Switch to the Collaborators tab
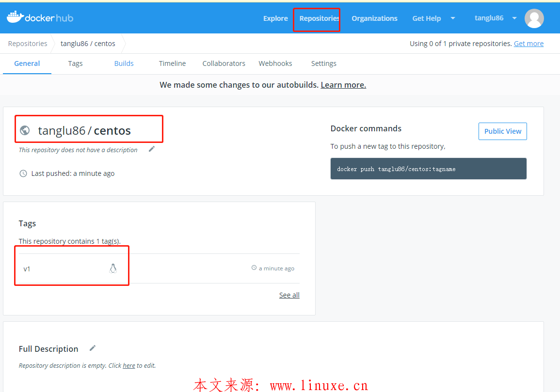The image size is (560, 392). [x=224, y=63]
